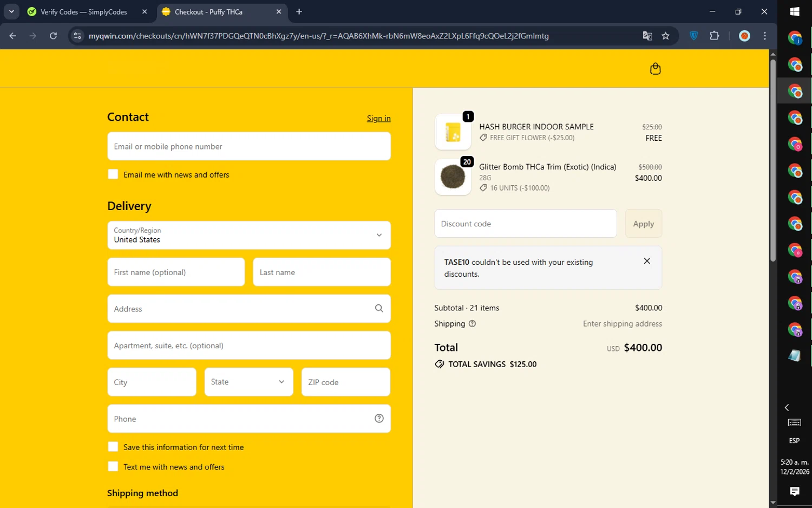
Task: Close the Checkout Puffy THCa tab
Action: point(279,11)
